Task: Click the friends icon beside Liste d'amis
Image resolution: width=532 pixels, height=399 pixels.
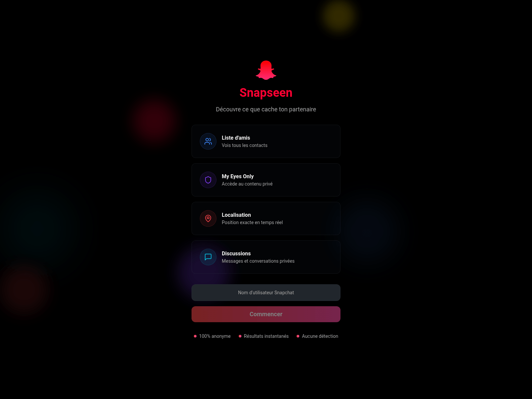Action: (208, 141)
